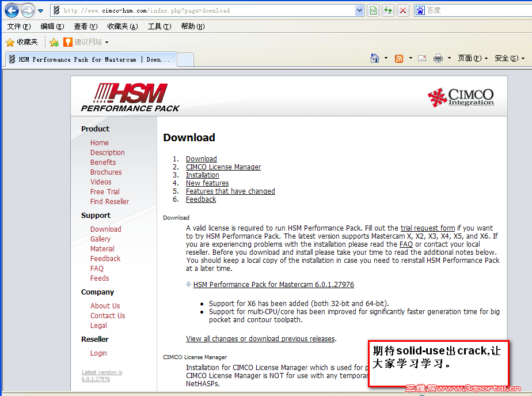Open the Find Reseller sidebar link
This screenshot has width=532, height=396.
click(109, 202)
